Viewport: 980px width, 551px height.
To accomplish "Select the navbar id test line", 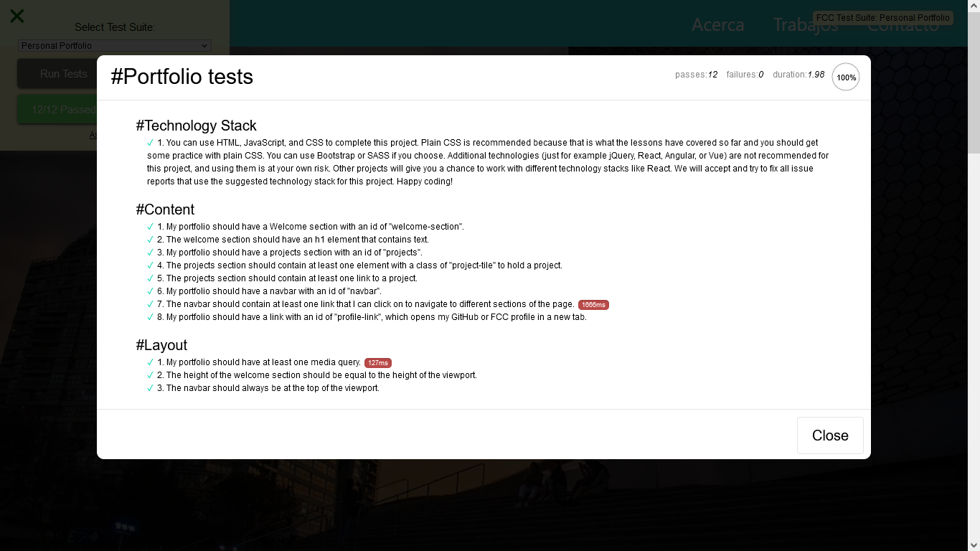I will click(269, 291).
